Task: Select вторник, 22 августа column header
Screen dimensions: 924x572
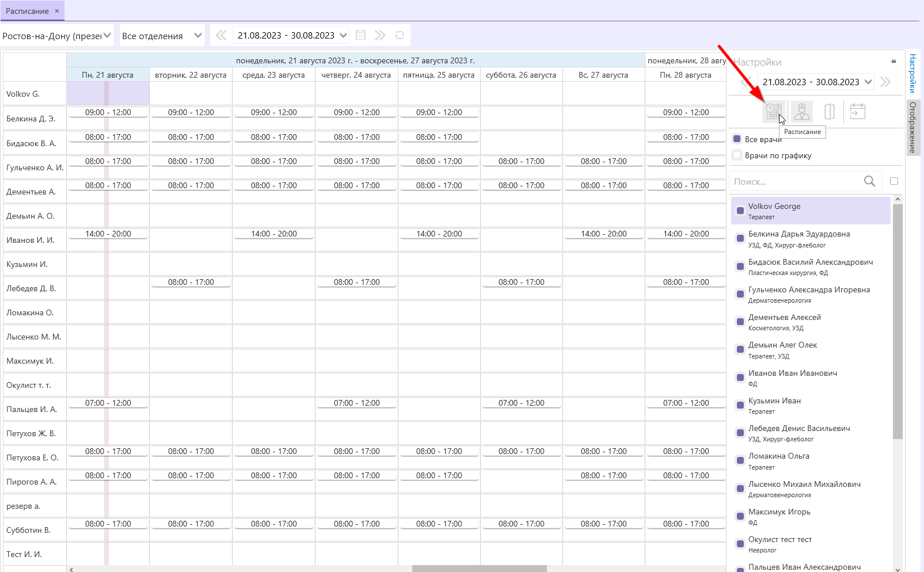Action: click(191, 75)
